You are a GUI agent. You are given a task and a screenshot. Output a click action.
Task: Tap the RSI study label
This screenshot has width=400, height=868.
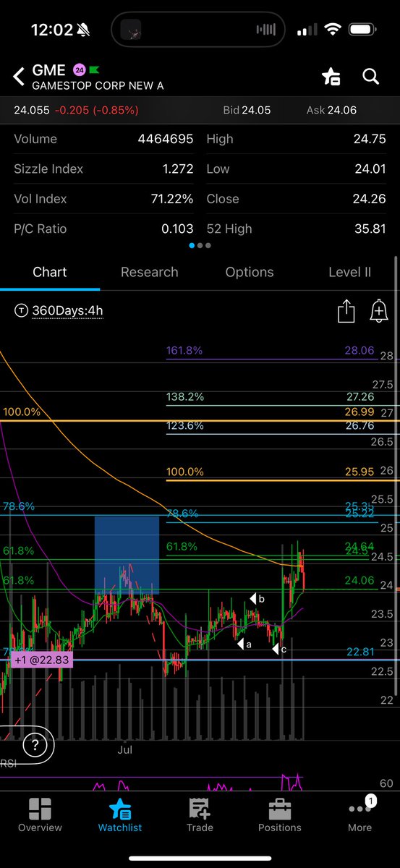(8, 764)
